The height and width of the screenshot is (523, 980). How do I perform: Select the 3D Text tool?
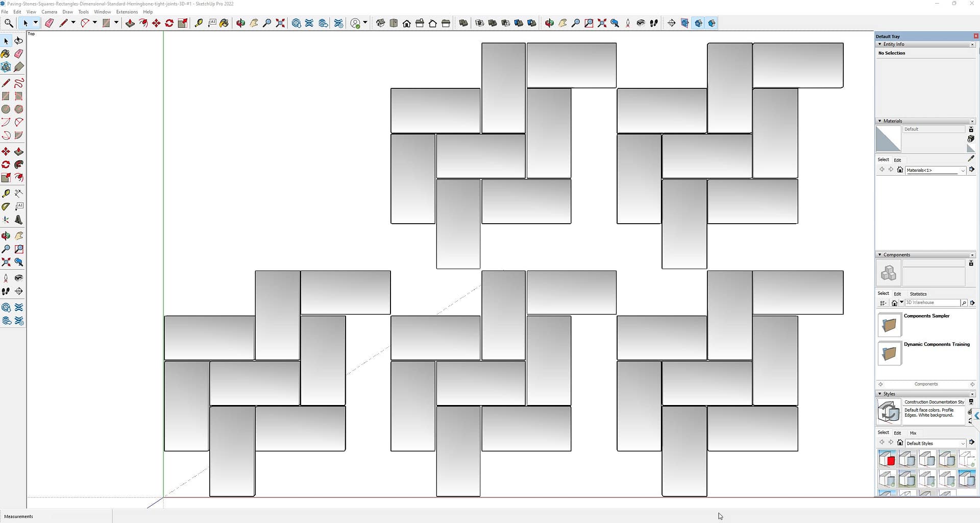19,220
